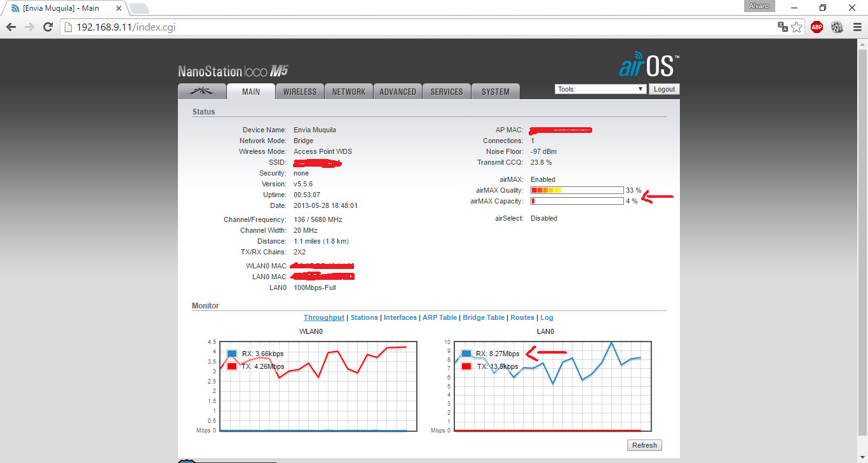Click the Alvaro profile button
Viewport: 868px width, 463px height.
[759, 5]
